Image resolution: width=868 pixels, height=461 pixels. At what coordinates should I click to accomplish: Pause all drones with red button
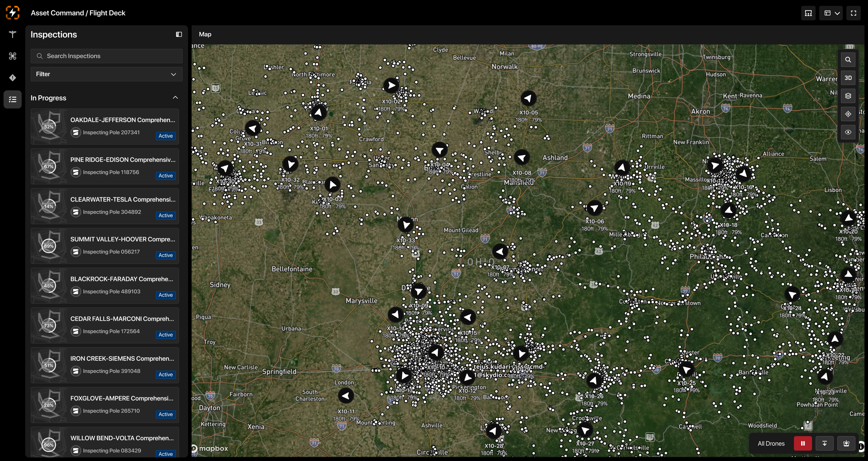pyautogui.click(x=803, y=443)
